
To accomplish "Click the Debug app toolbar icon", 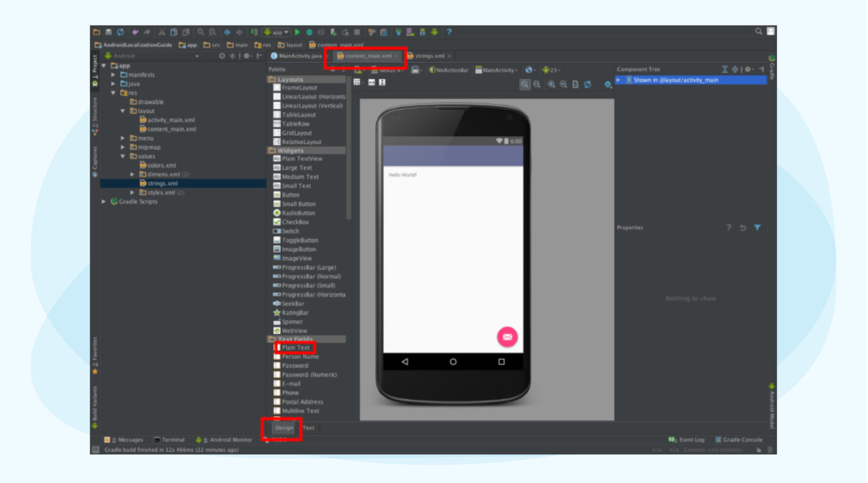I will pyautogui.click(x=309, y=32).
